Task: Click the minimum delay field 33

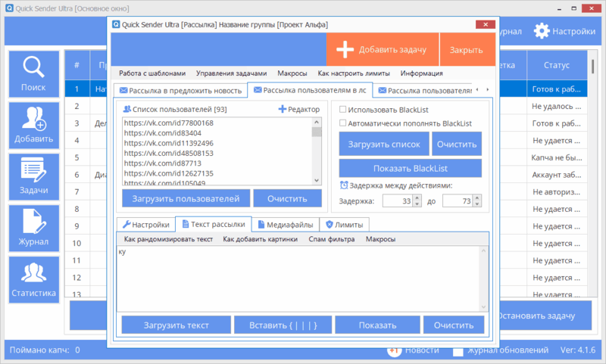Action: [398, 201]
